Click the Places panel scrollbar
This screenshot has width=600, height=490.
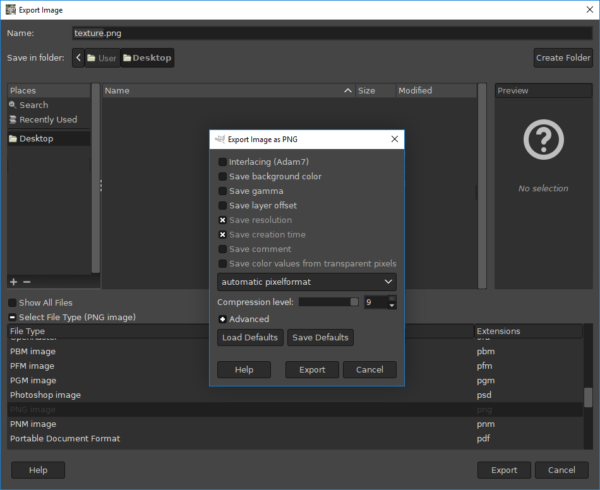(96, 178)
